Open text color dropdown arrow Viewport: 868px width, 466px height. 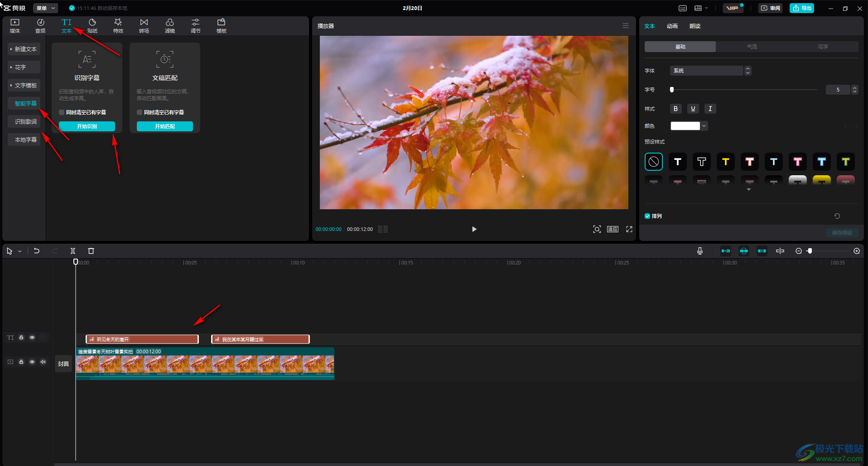tap(704, 126)
